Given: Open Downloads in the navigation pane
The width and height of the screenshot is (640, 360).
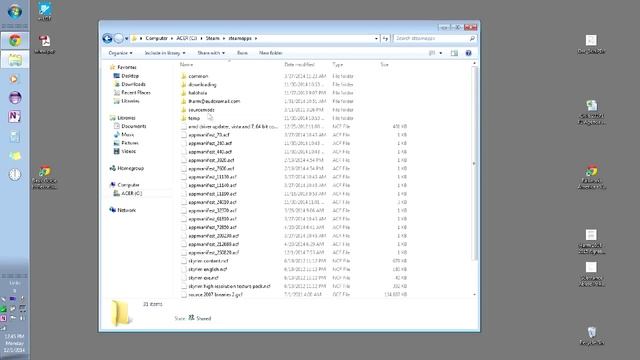Looking at the screenshot, I should pyautogui.click(x=133, y=84).
